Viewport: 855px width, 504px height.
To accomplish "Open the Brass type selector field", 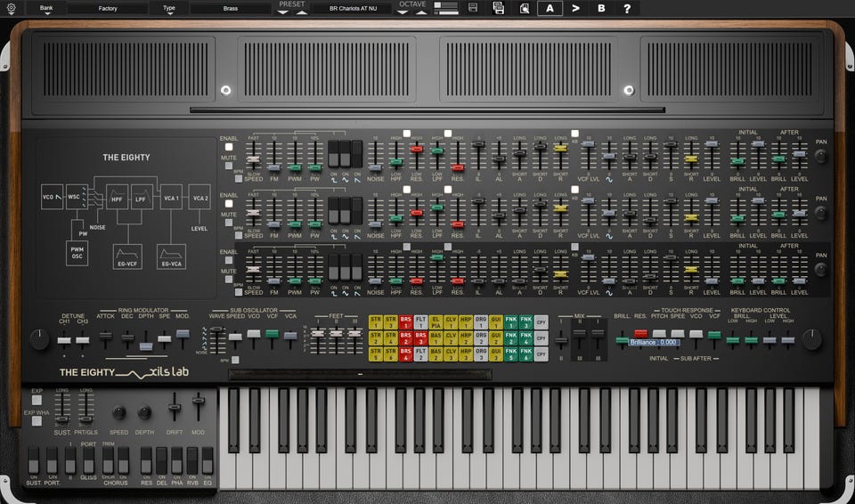I will 231,8.
